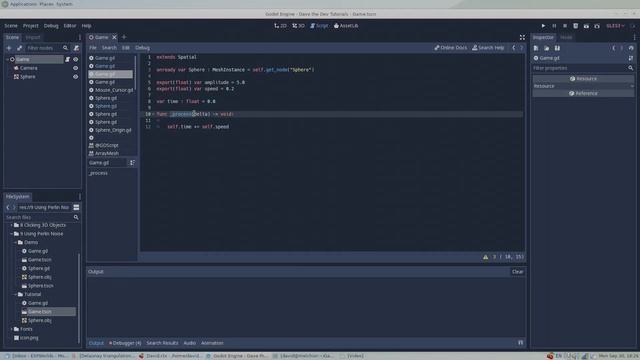Screen dimensions: 640x360
Task: Open the GLES3 renderer dropdown
Action: 616,26
